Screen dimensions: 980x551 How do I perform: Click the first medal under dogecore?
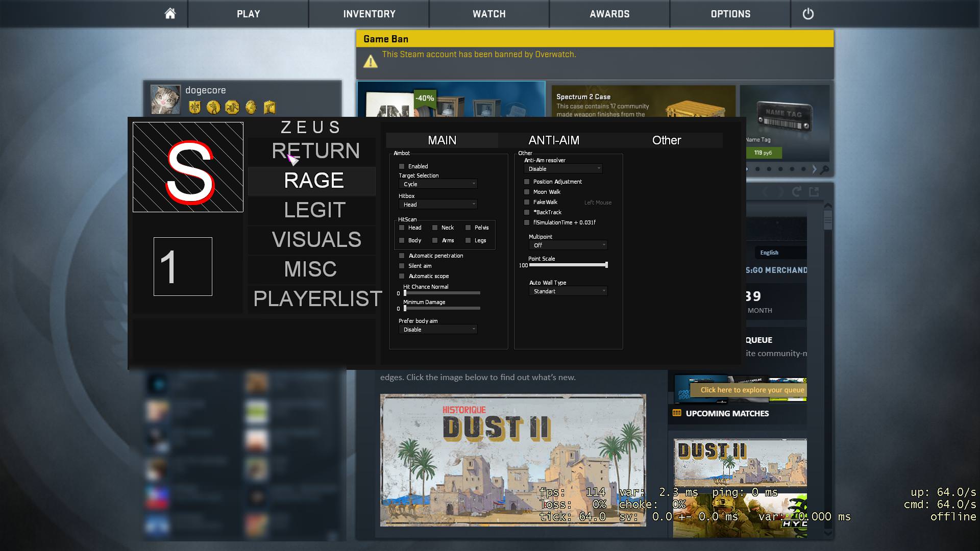(194, 107)
